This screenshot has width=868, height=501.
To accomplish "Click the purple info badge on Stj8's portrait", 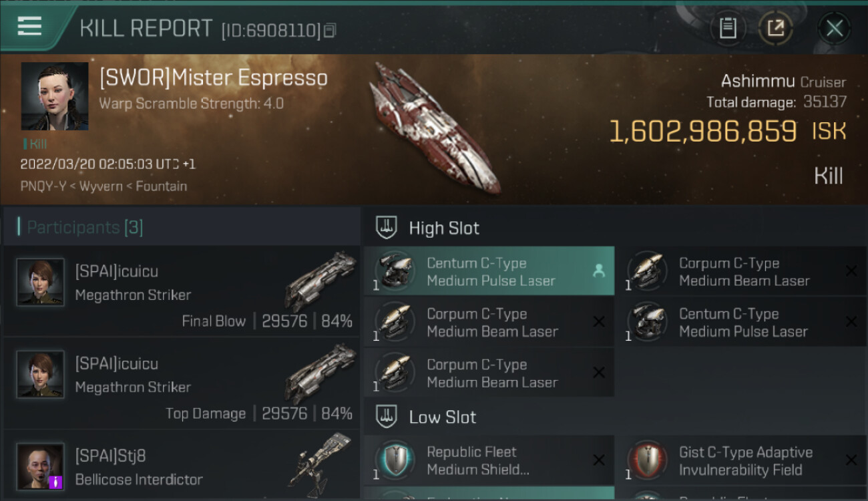I will (56, 481).
